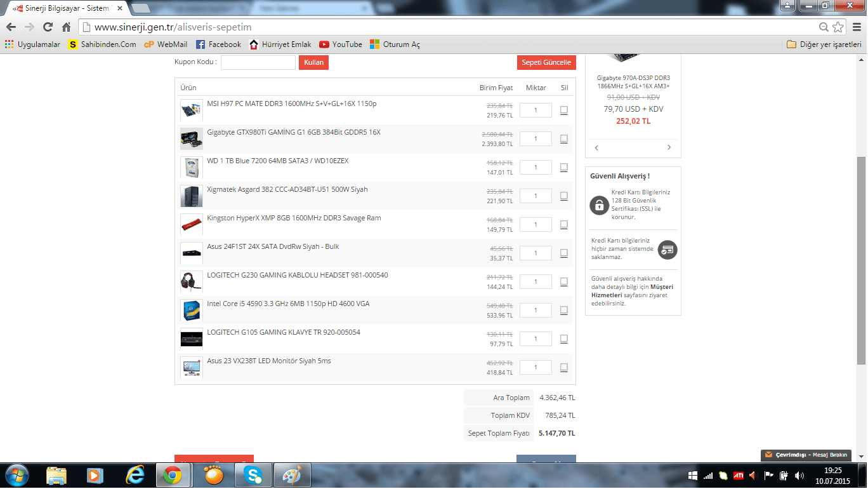Tick the Sil checkbox for MSI H97 PC MATE
The image size is (868, 489).
tap(563, 110)
